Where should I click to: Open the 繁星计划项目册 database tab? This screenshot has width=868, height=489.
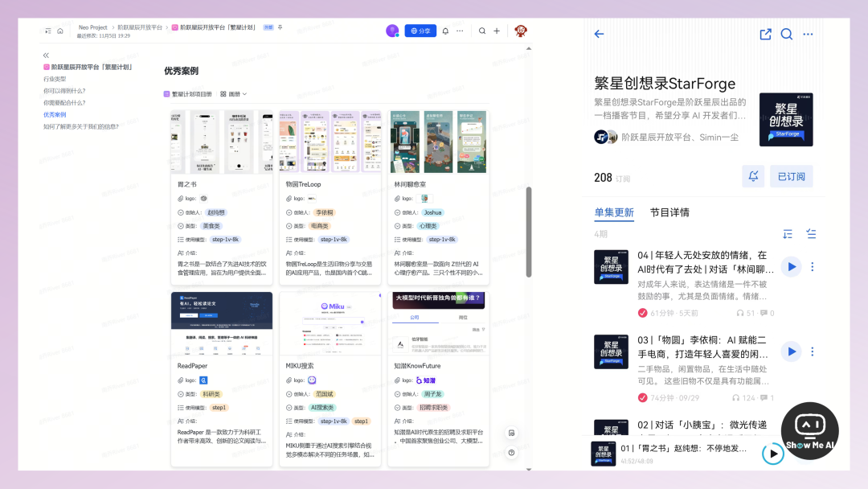click(187, 94)
